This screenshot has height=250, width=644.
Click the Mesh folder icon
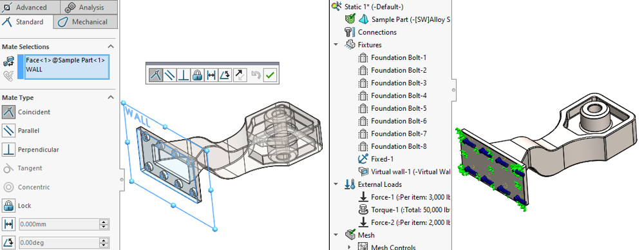(x=350, y=235)
